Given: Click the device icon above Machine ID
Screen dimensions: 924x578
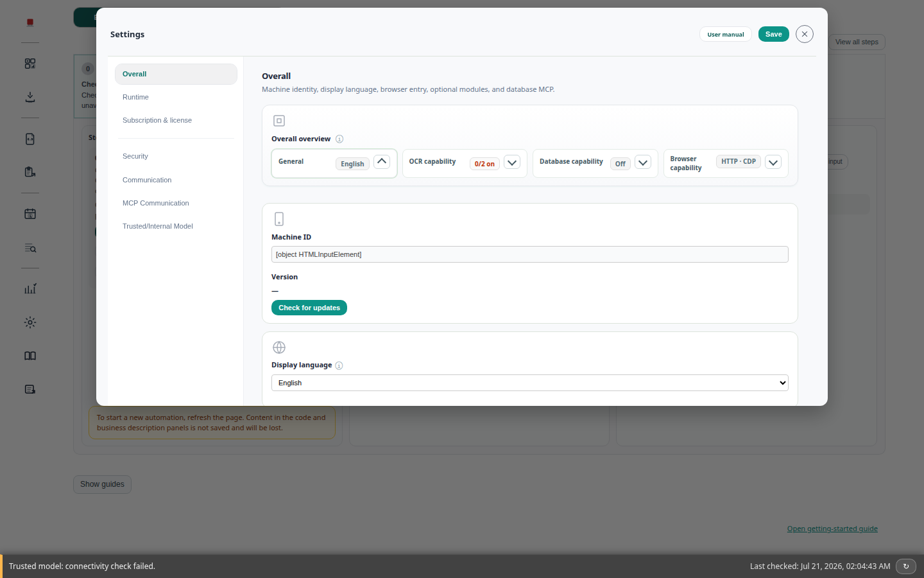Looking at the screenshot, I should (x=279, y=219).
